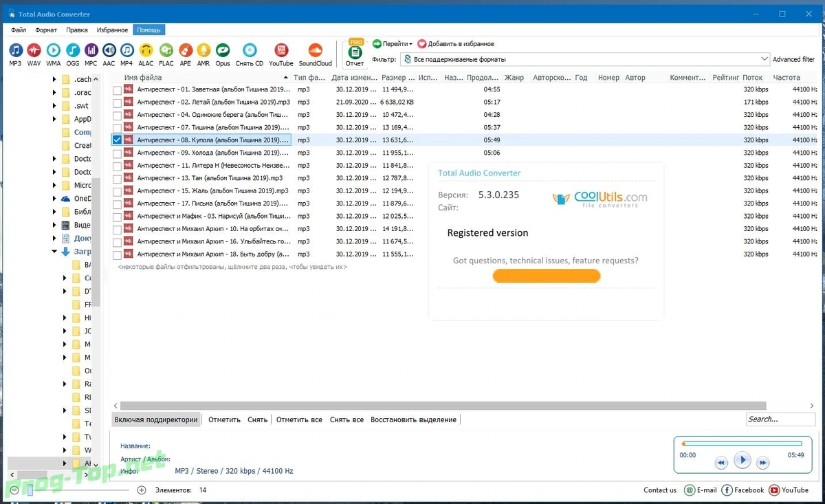
Task: Open the Файл menu
Action: (19, 30)
